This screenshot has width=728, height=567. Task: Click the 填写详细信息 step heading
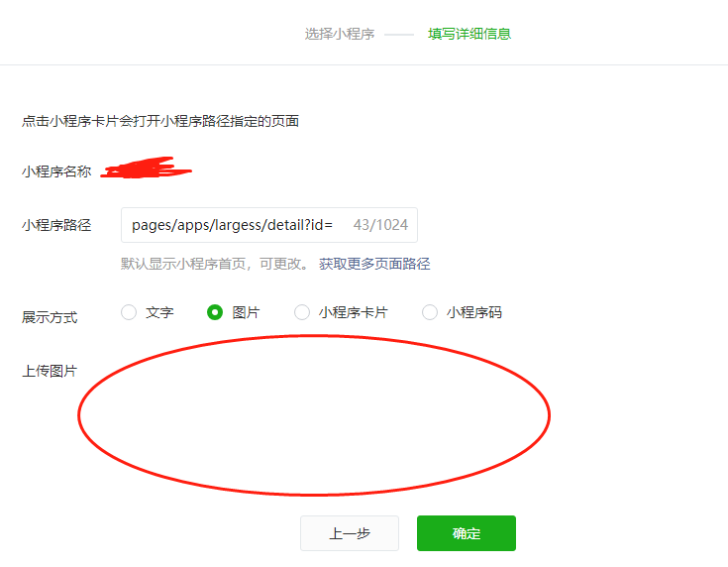click(469, 34)
